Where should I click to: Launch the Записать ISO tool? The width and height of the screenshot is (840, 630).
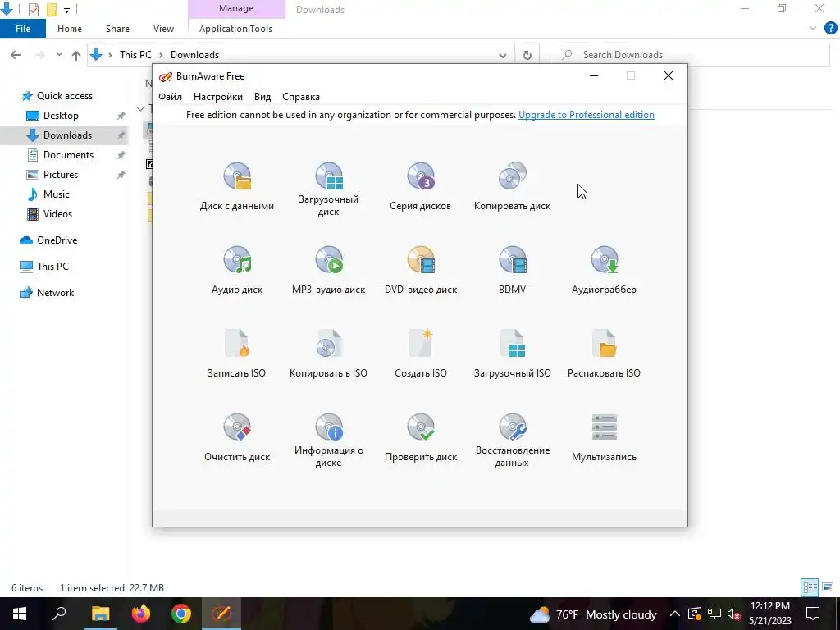(237, 354)
